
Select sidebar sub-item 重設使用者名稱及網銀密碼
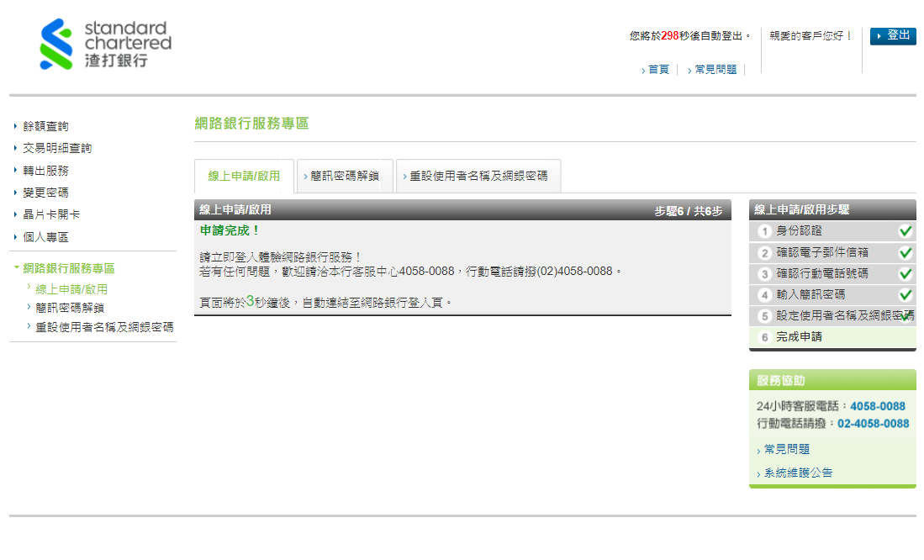(104, 327)
